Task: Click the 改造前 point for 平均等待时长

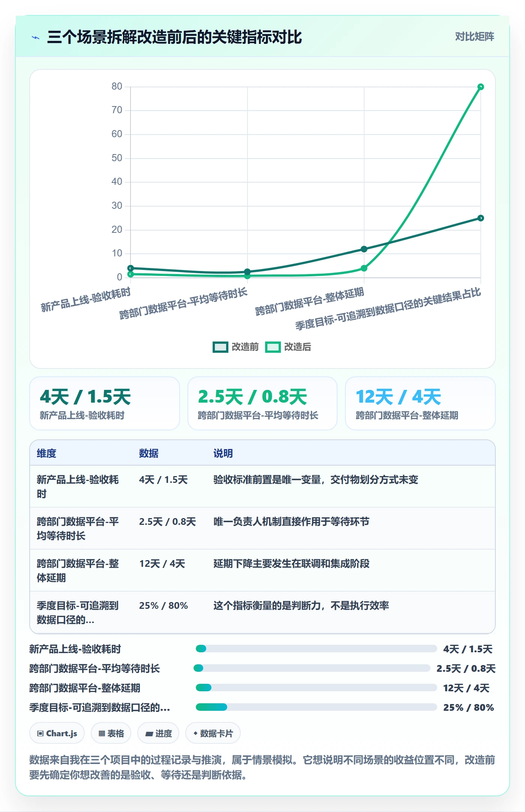Action: click(x=247, y=272)
